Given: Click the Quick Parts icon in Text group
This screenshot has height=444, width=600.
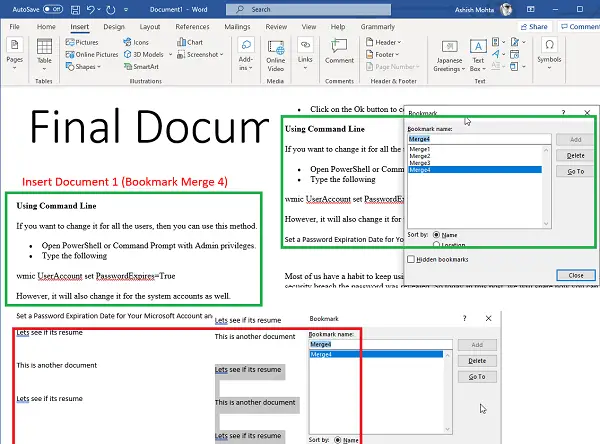Looking at the screenshot, I should tap(496, 42).
